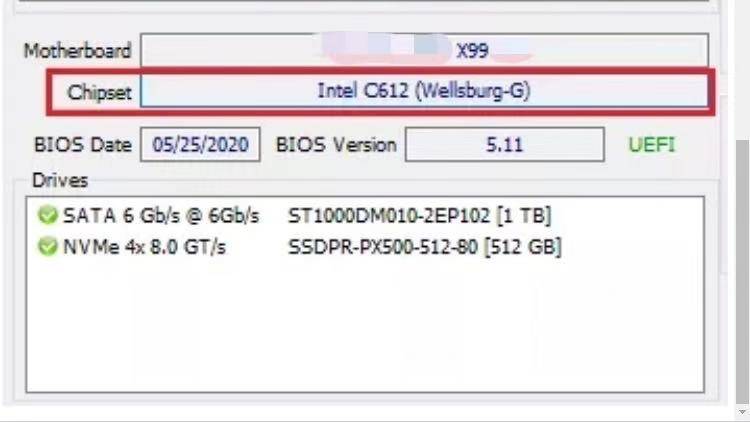Click the vertical scrollbar thumb
Viewport: 750px width, 422px height.
coord(741,270)
